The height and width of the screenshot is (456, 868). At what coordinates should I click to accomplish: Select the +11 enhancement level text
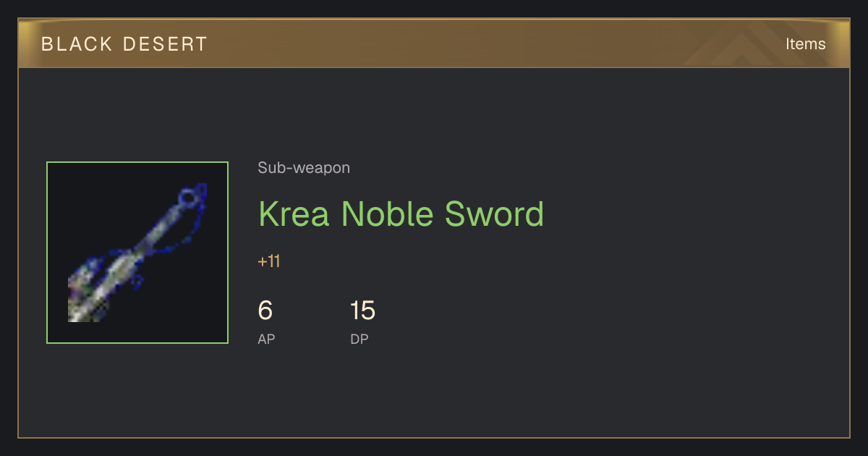point(269,261)
